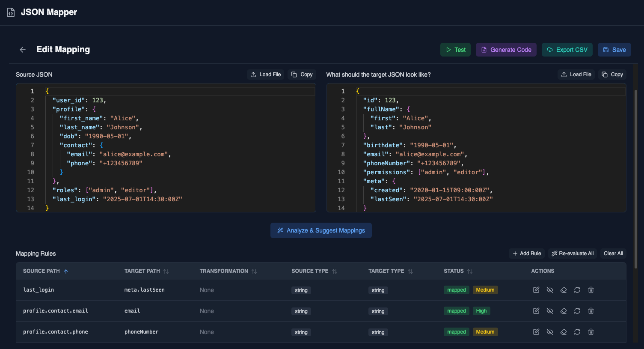This screenshot has height=349, width=644.
Task: Click meta.lastSeen target path cell
Action: pyautogui.click(x=145, y=290)
